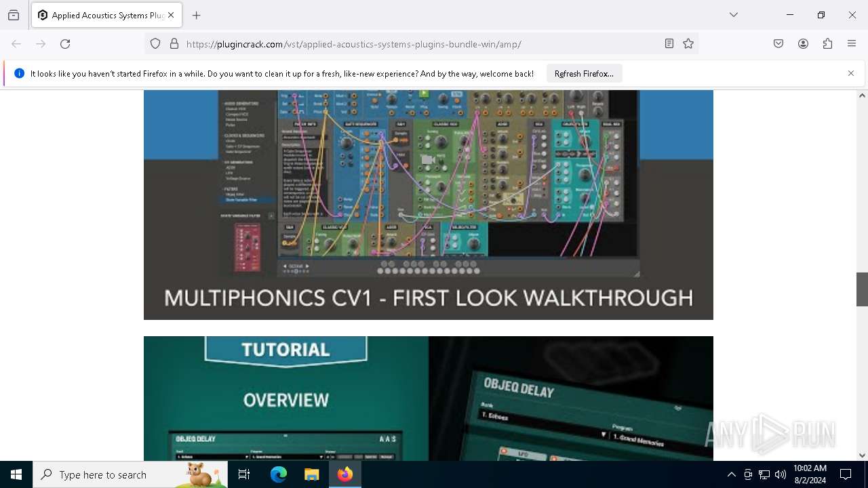
Task: Restore down the Firefox window
Action: (x=821, y=15)
